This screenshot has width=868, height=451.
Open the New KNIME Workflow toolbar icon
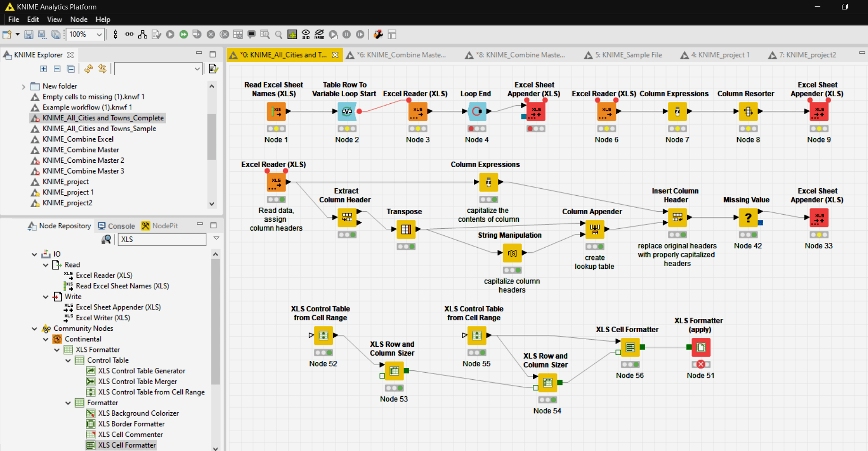point(7,34)
